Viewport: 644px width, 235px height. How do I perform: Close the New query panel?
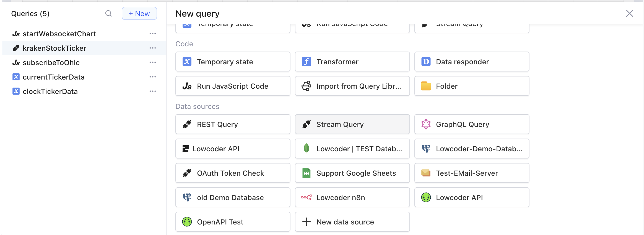tap(629, 13)
